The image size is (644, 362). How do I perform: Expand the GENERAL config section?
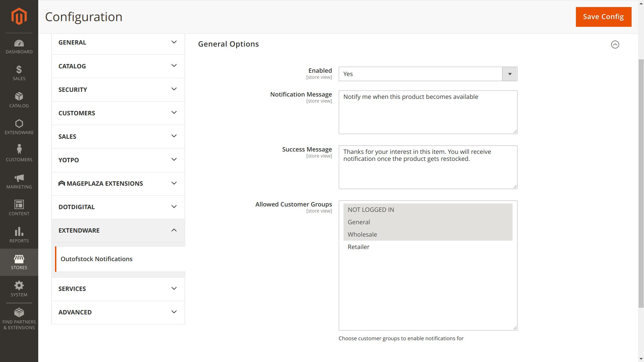pyautogui.click(x=118, y=43)
